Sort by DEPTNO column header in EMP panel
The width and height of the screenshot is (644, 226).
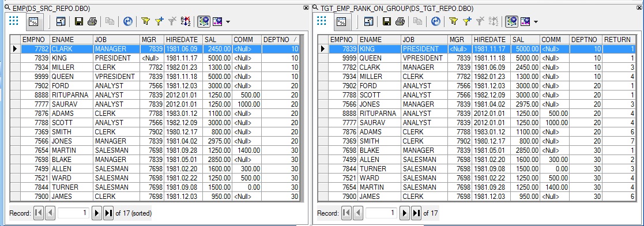(280, 39)
